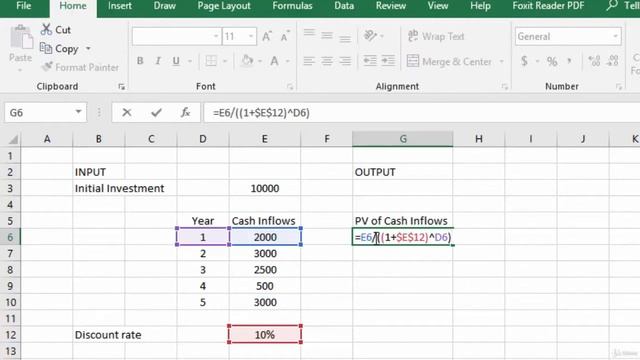Decrease font size with small A
640x360 pixels.
coord(285,37)
